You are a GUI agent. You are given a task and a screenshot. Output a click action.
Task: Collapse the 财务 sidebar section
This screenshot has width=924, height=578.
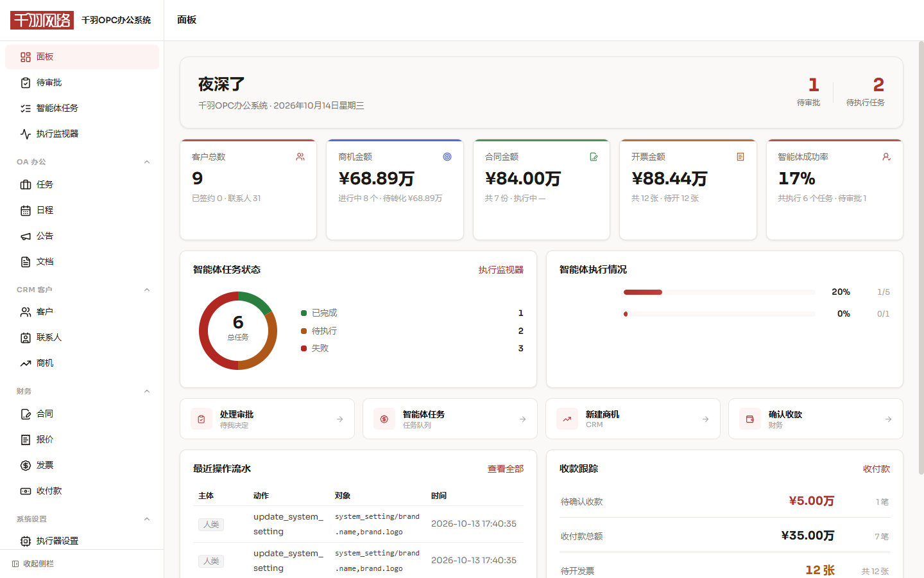pos(147,391)
